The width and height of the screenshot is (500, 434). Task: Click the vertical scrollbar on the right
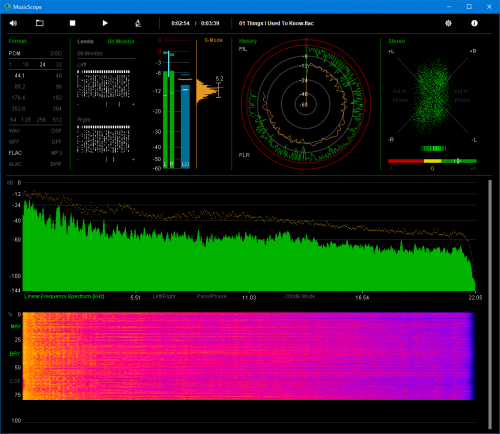[490, 305]
